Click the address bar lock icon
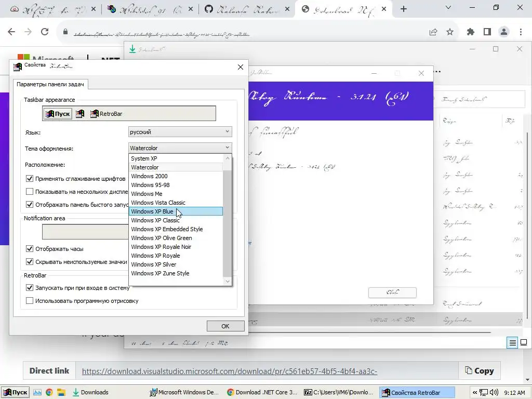This screenshot has height=399, width=532. point(65,32)
